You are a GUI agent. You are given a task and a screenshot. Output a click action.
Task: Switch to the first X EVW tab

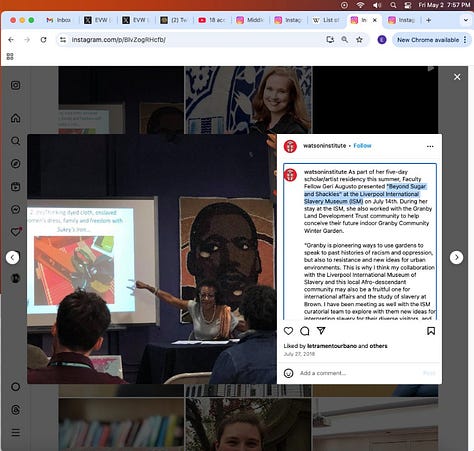[x=98, y=20]
